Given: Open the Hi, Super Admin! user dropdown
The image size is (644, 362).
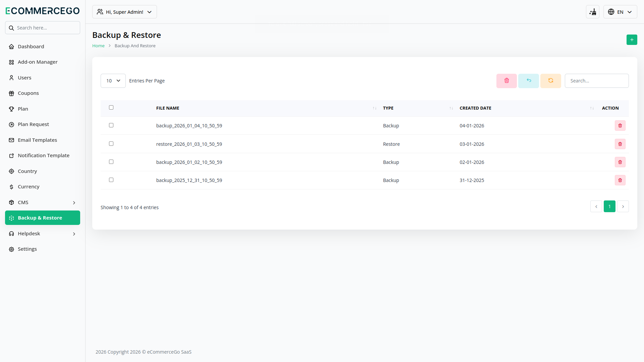Looking at the screenshot, I should point(124,12).
